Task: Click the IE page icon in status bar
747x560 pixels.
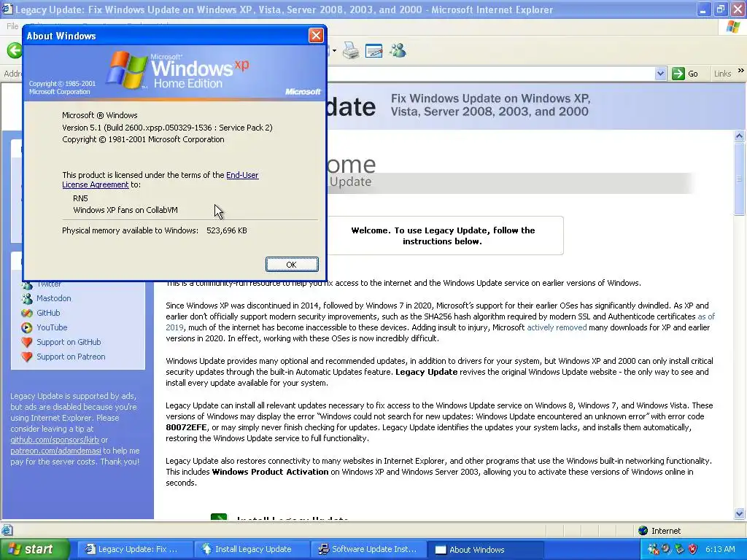Action: [x=7, y=530]
